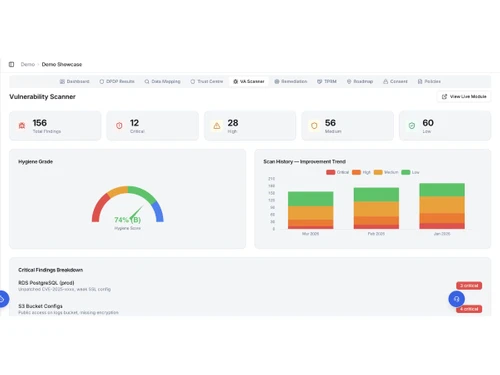
Task: Click the blue floating button at left edge
Action: (3, 299)
